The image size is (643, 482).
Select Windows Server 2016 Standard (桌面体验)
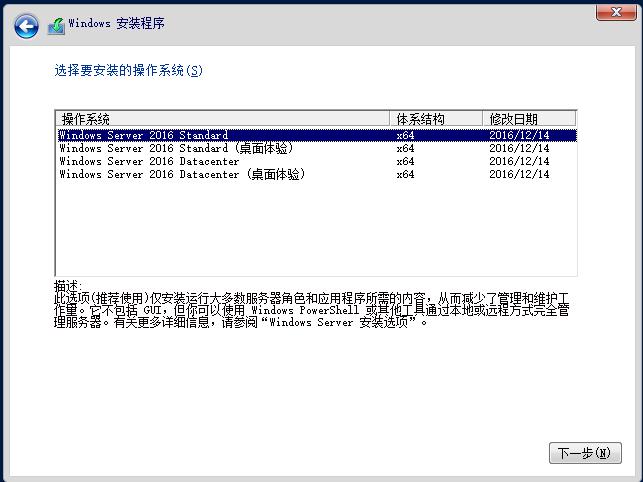[x=317, y=148]
